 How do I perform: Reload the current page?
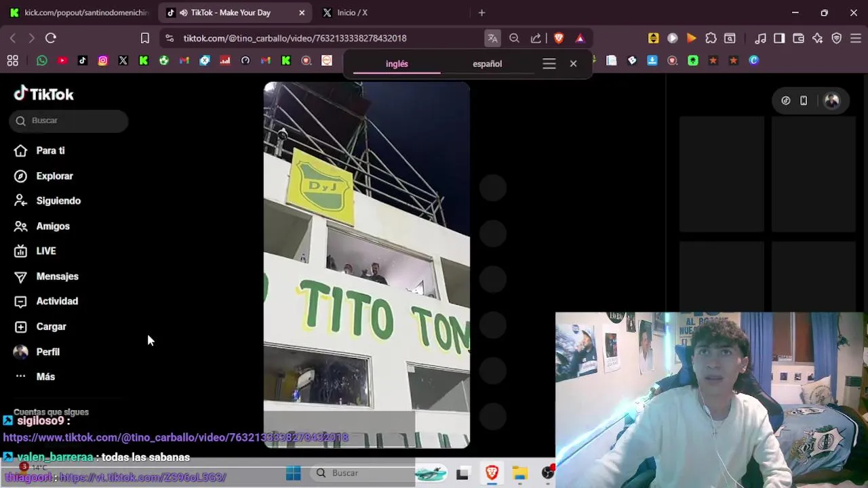pos(51,38)
